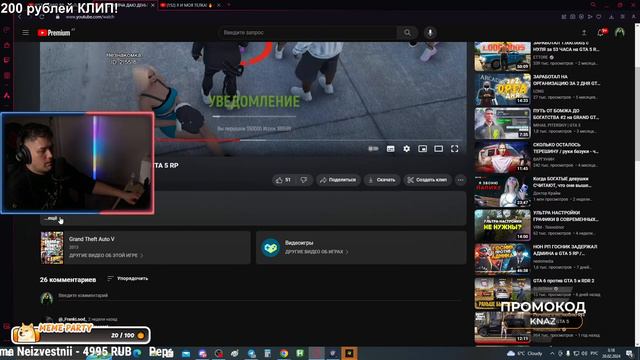Open the Chrome icon in the taskbar
Viewport: 640px width, 360px height.
pyautogui.click(x=284, y=353)
